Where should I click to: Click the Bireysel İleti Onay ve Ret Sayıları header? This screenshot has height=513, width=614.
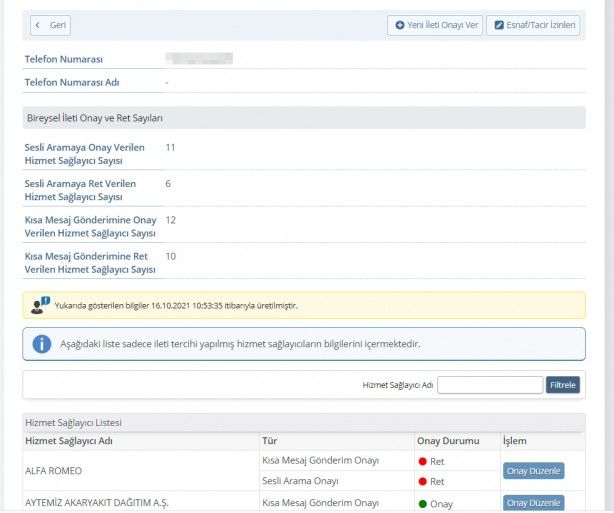pyautogui.click(x=94, y=118)
